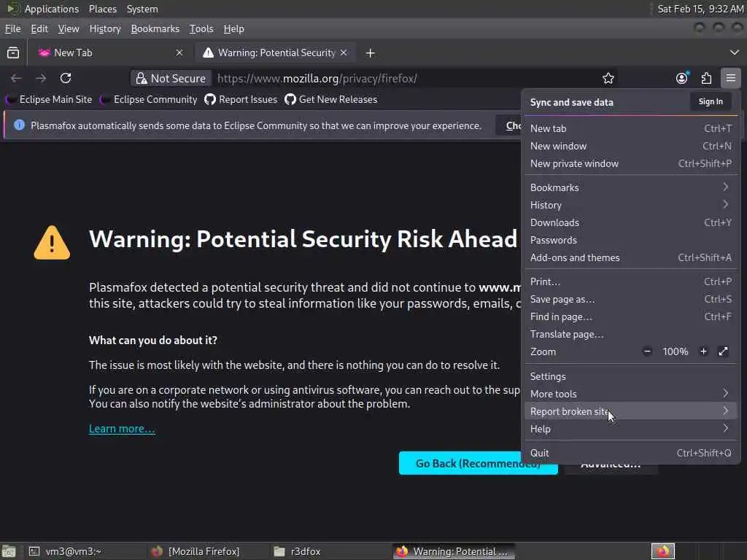
Task: Enter full screen using the zoom arrows icon
Action: click(723, 351)
